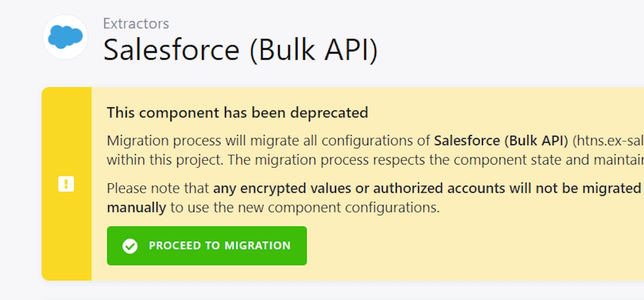Click empty pale yellow area beside green button
This screenshot has width=644, height=300.
point(467,246)
